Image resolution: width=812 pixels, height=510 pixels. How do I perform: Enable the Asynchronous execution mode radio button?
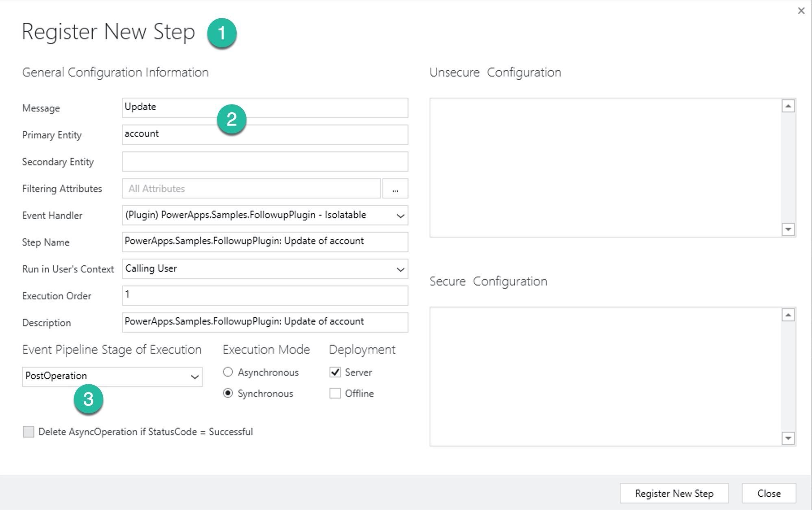pos(226,371)
